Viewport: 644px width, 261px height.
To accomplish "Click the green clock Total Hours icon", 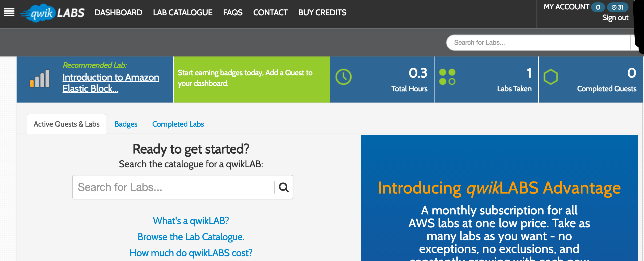I will pos(343,77).
